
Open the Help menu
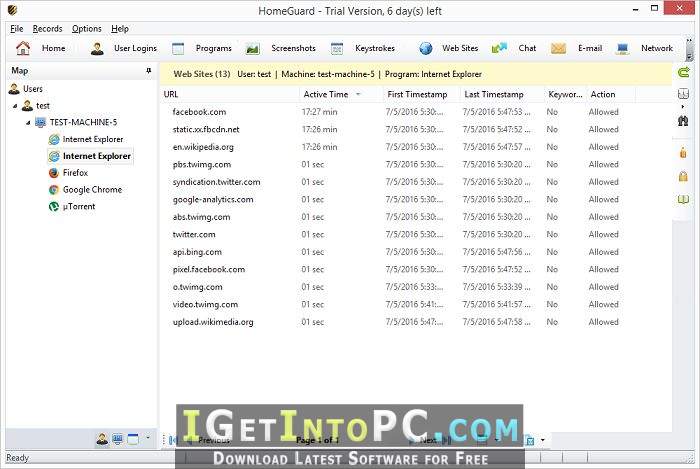(x=120, y=29)
